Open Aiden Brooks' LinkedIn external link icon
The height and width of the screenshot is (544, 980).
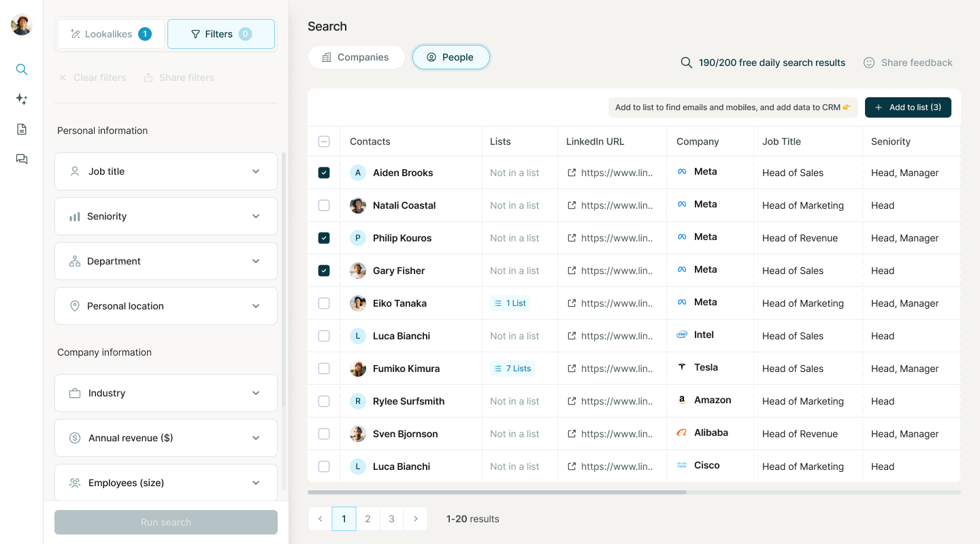click(x=572, y=173)
